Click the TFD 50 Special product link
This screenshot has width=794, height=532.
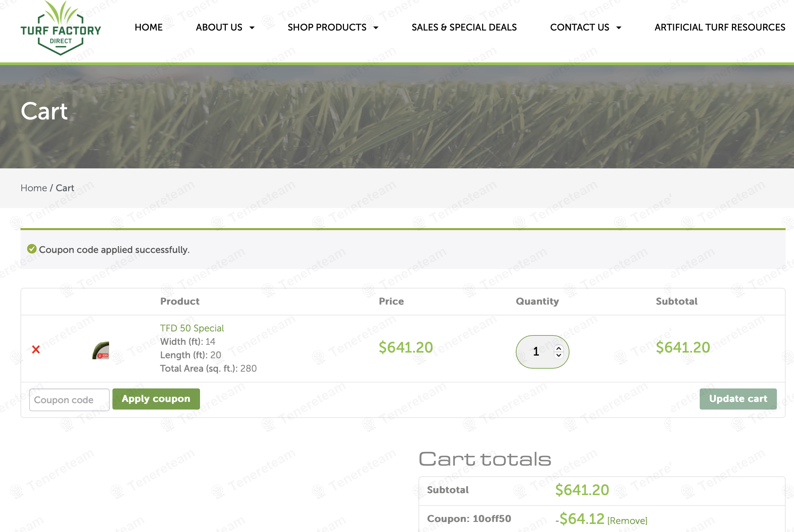pyautogui.click(x=192, y=328)
